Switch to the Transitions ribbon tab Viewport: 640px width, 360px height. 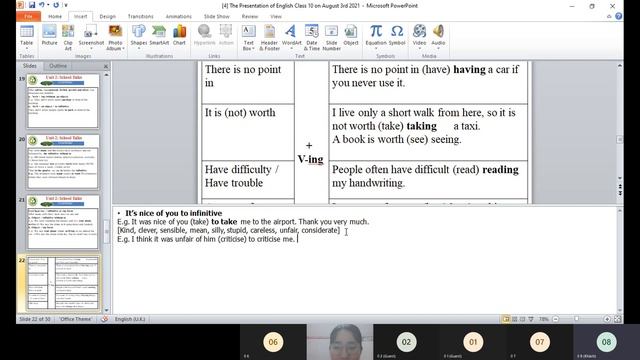coord(140,16)
